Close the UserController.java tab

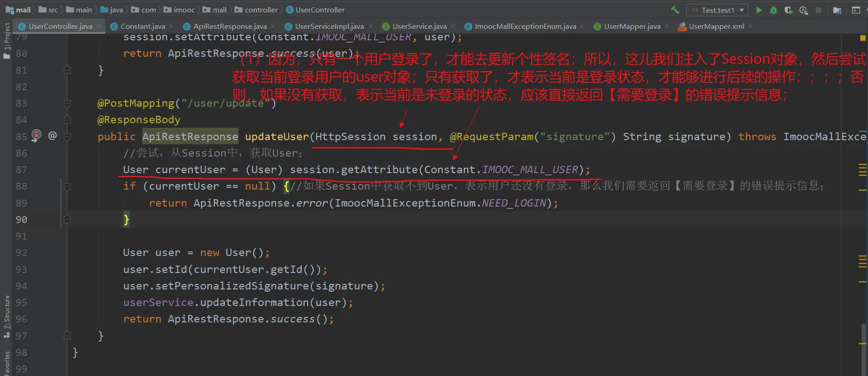[x=98, y=26]
